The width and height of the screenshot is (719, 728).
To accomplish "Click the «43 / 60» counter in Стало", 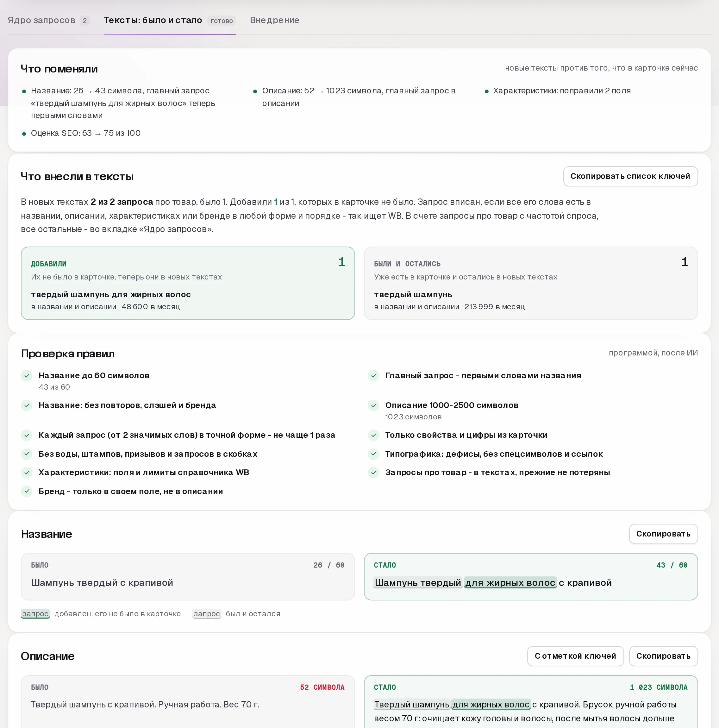I will click(x=672, y=565).
